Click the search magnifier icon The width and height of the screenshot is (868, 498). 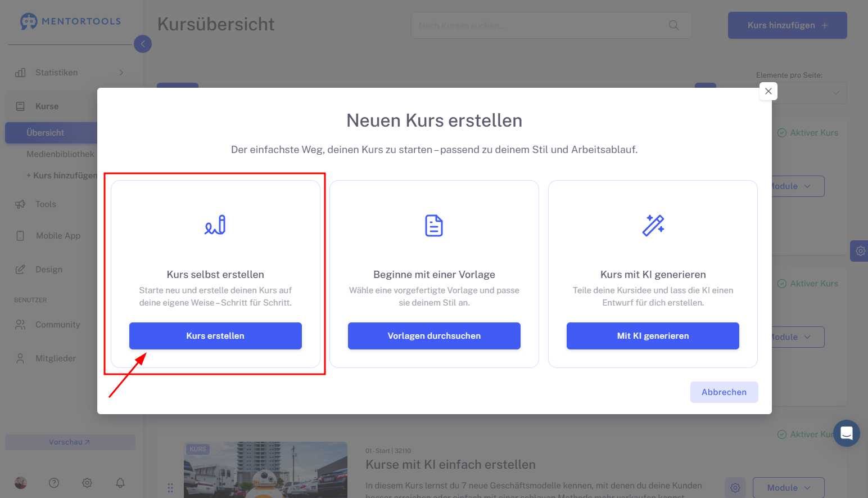pos(674,25)
